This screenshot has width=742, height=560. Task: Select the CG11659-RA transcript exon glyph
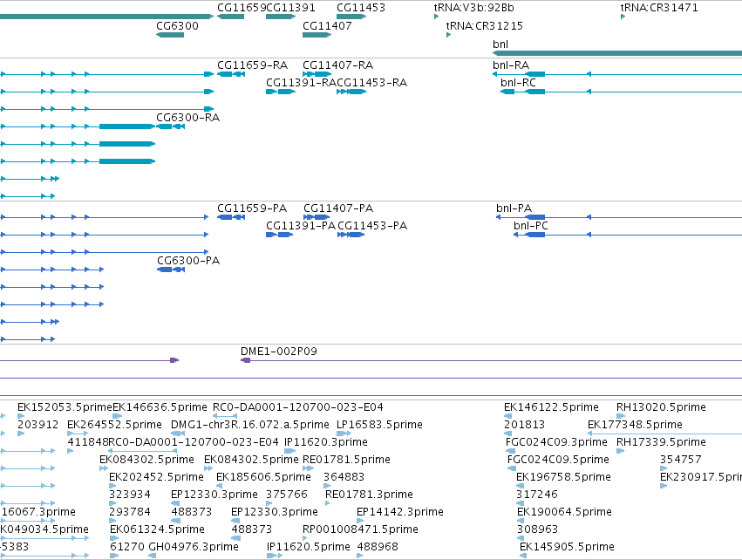[x=231, y=74]
